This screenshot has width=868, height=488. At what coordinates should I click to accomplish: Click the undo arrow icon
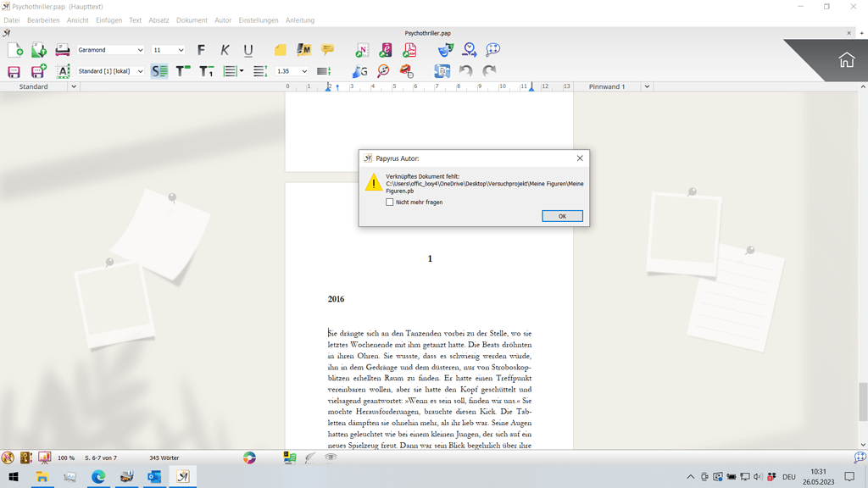tap(465, 71)
